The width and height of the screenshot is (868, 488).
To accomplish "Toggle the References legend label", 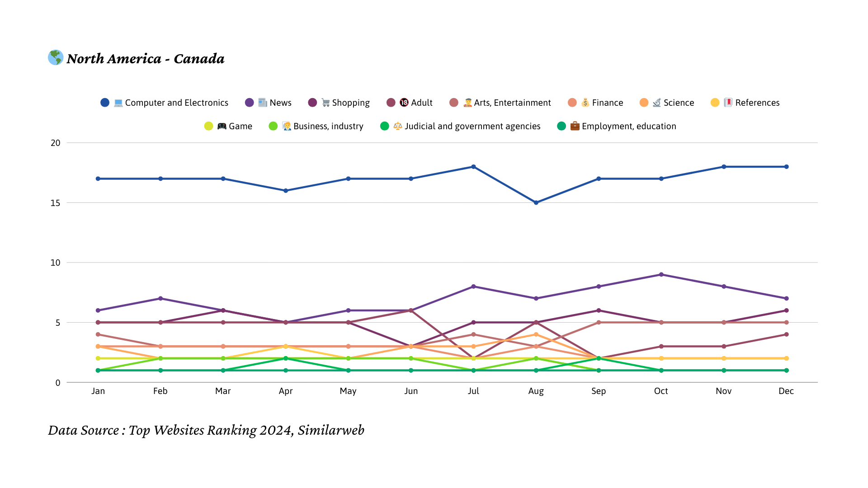I will pos(757,103).
